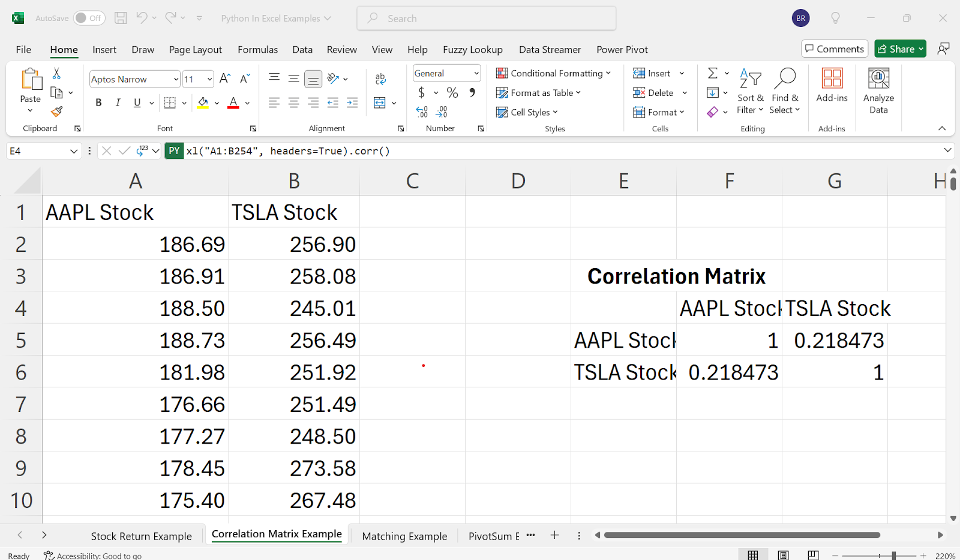Launch Analyze Data

pyautogui.click(x=878, y=91)
